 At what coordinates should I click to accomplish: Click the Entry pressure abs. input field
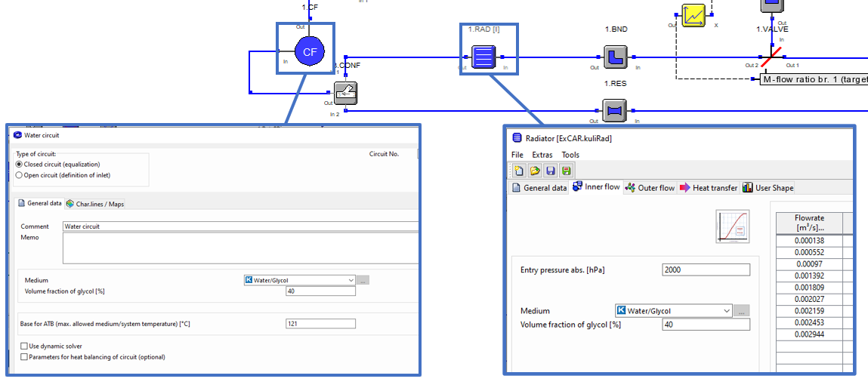[x=706, y=270]
